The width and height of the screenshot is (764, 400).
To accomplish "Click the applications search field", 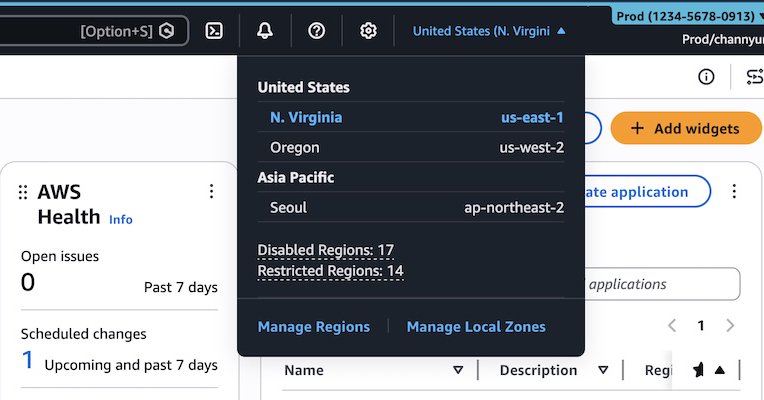I will click(660, 284).
